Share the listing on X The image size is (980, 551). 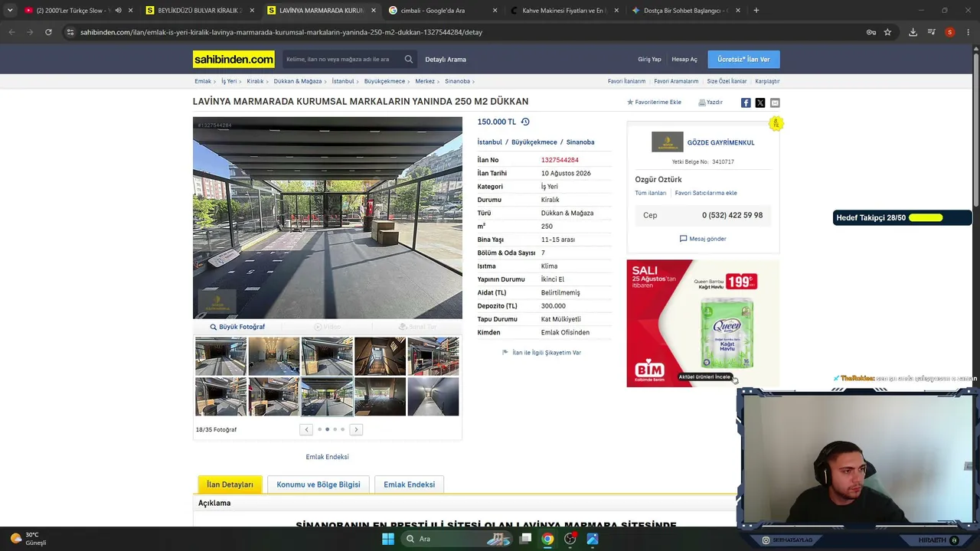[x=760, y=103]
